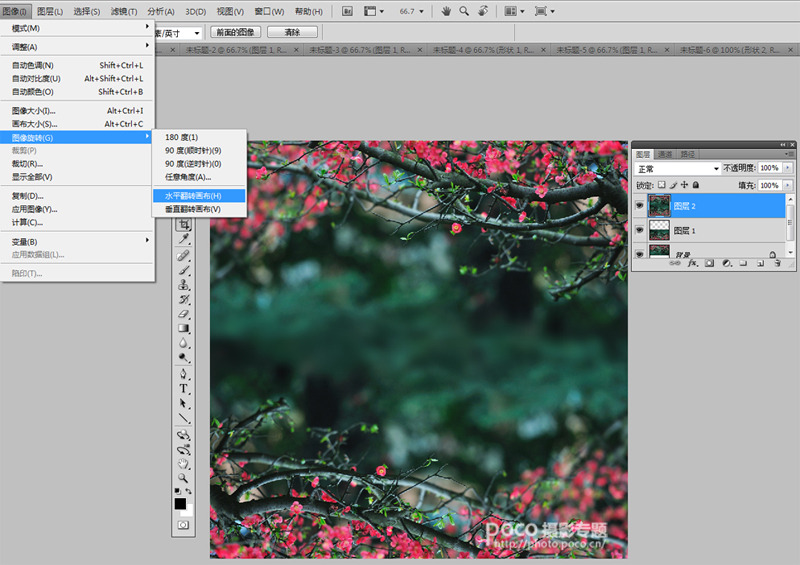Switch to the 通道 panel tab
The height and width of the screenshot is (565, 800).
click(664, 154)
